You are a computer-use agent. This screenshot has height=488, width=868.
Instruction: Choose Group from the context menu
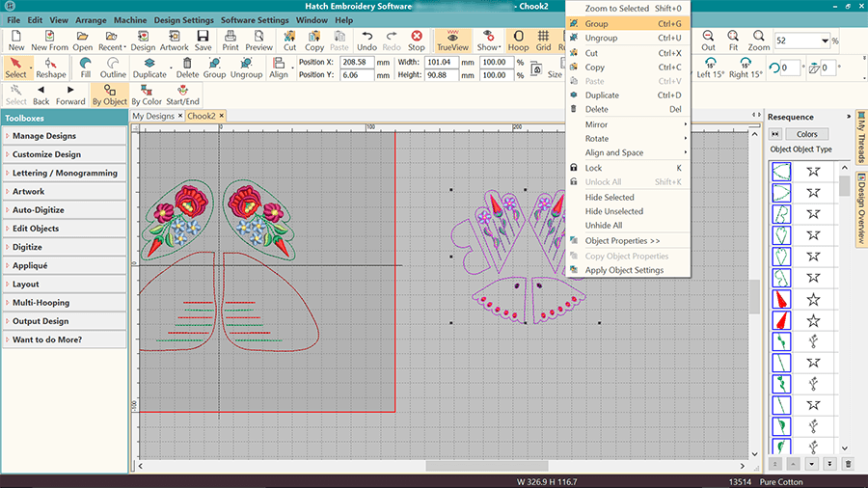tap(596, 23)
